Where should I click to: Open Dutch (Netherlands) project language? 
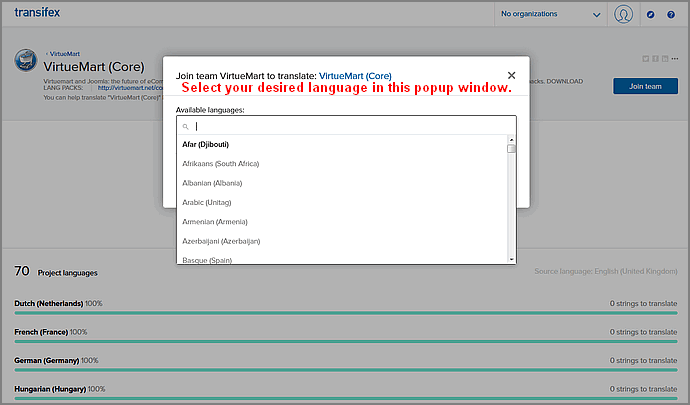(48, 303)
